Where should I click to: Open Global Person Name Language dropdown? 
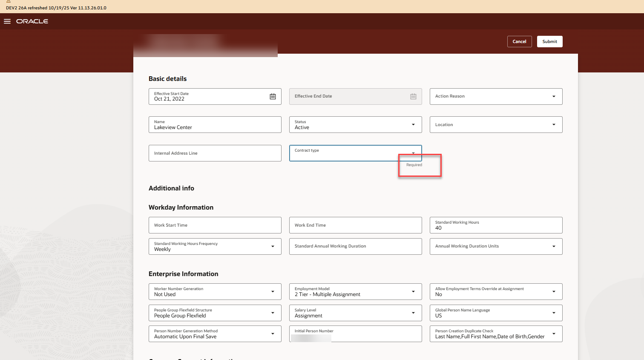[554, 313]
